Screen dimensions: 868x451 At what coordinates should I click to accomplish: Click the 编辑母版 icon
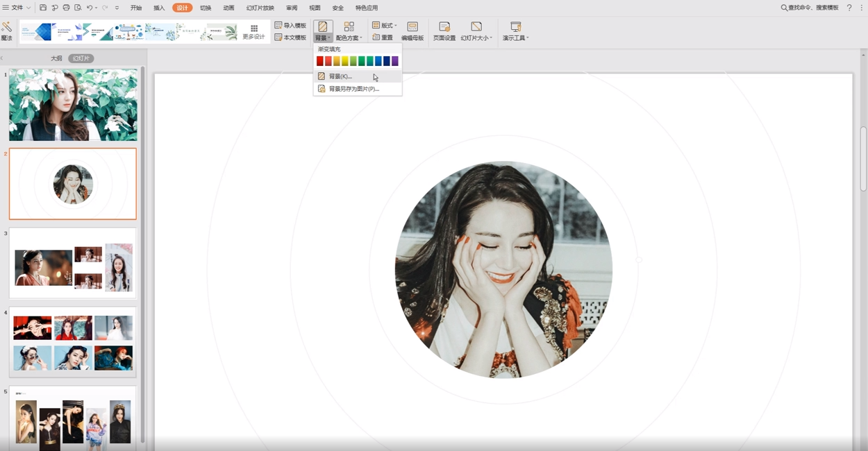pos(412,31)
